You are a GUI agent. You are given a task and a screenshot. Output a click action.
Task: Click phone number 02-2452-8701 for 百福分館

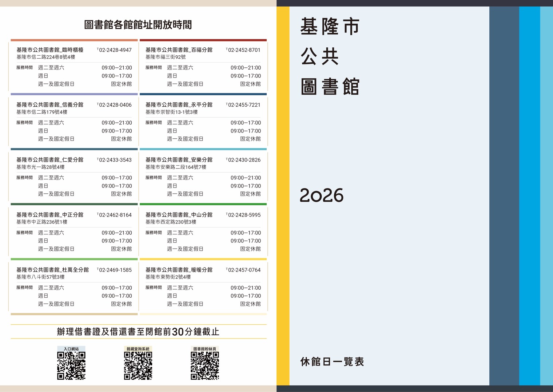tap(244, 50)
